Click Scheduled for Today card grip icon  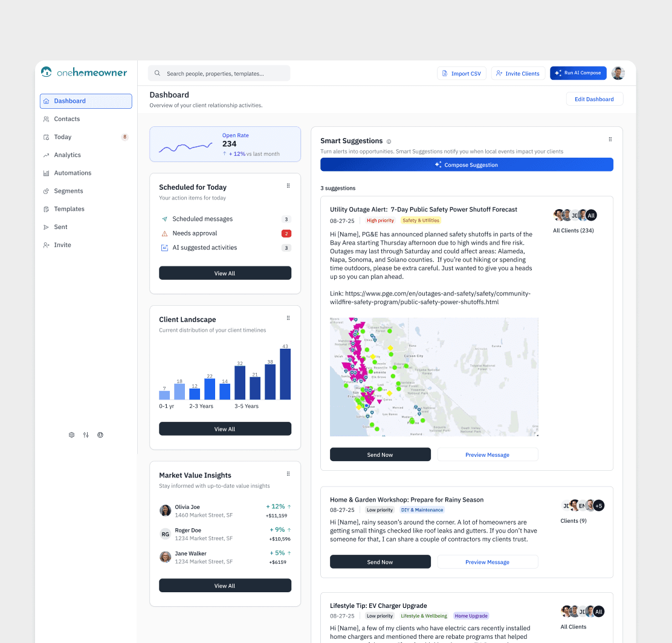pyautogui.click(x=288, y=186)
